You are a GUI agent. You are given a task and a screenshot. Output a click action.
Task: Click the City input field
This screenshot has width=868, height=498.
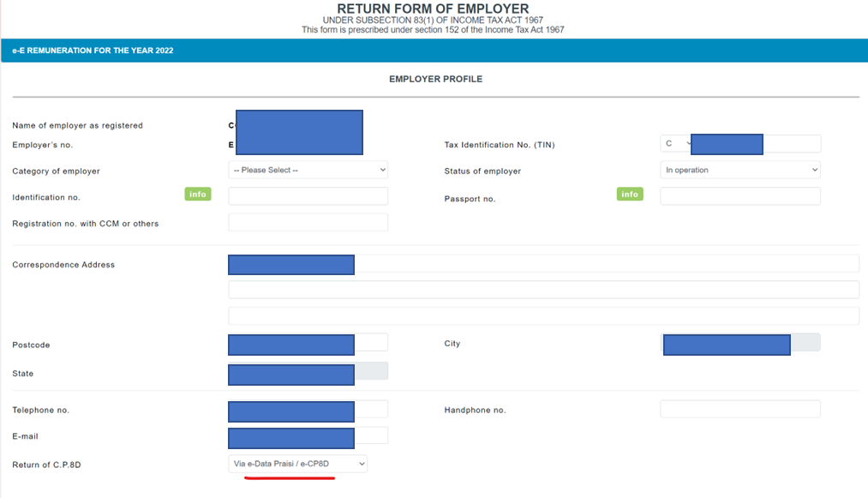click(740, 342)
